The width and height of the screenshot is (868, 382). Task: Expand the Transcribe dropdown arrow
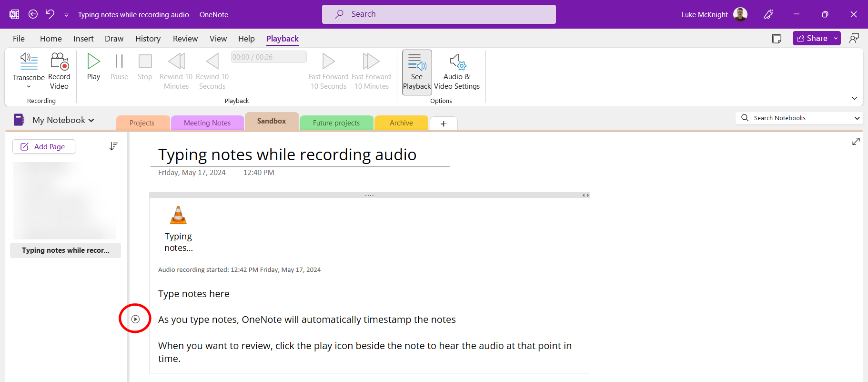tap(29, 87)
